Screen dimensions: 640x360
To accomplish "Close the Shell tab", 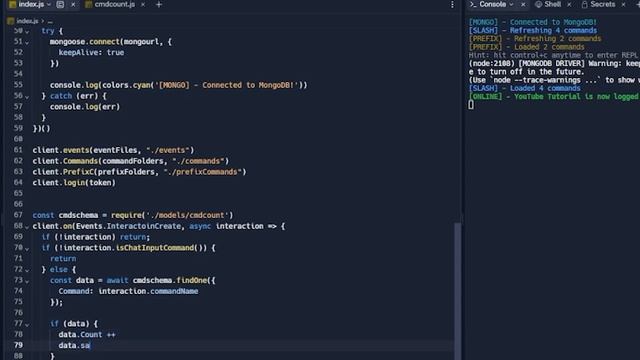I will (569, 4).
